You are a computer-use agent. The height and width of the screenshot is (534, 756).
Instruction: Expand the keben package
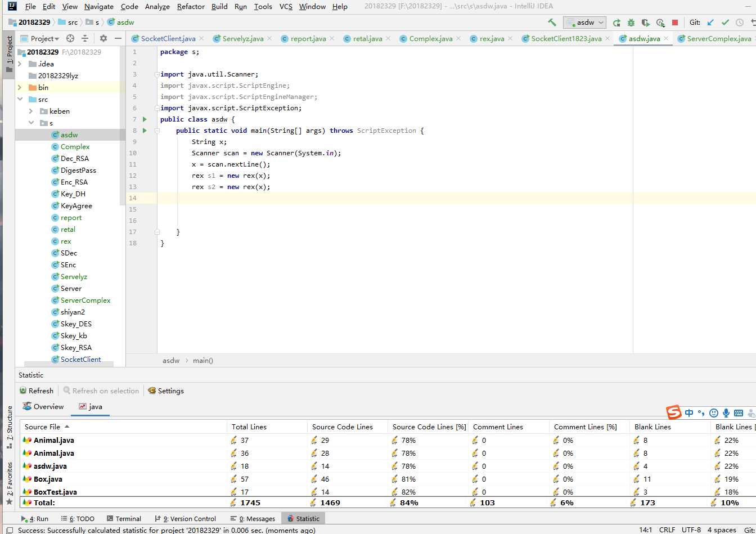[31, 111]
